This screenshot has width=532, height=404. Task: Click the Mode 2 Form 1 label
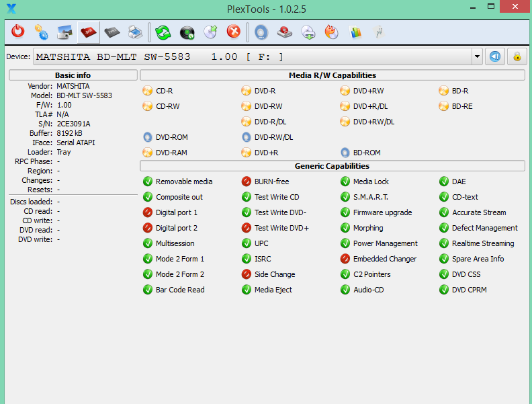tap(180, 259)
